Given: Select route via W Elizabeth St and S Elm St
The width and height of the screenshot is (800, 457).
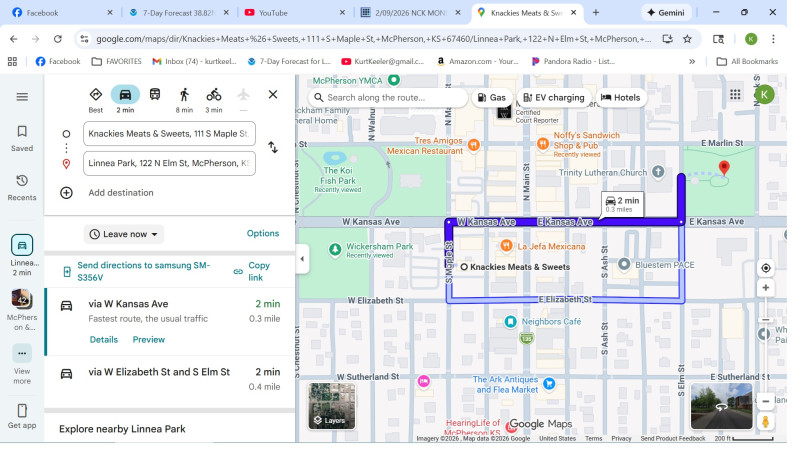Looking at the screenshot, I should 170,379.
